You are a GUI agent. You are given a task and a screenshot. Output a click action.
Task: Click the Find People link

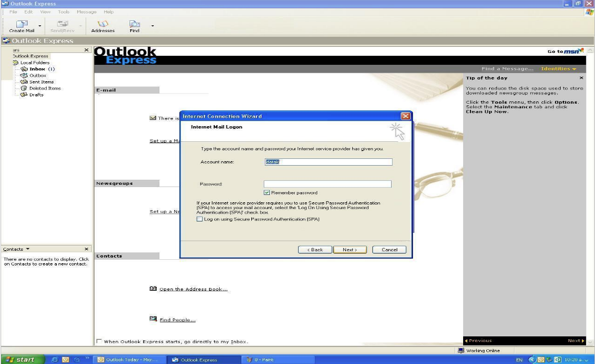pos(177,319)
